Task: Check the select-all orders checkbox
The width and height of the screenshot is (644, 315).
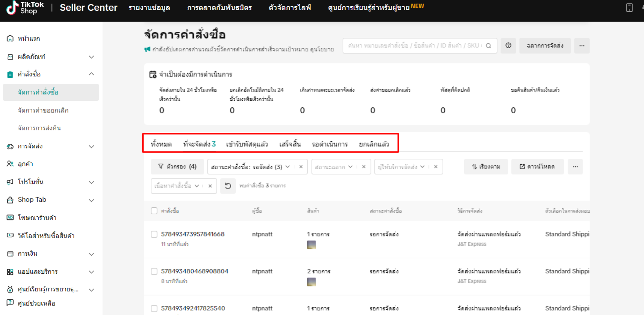Action: [x=154, y=210]
